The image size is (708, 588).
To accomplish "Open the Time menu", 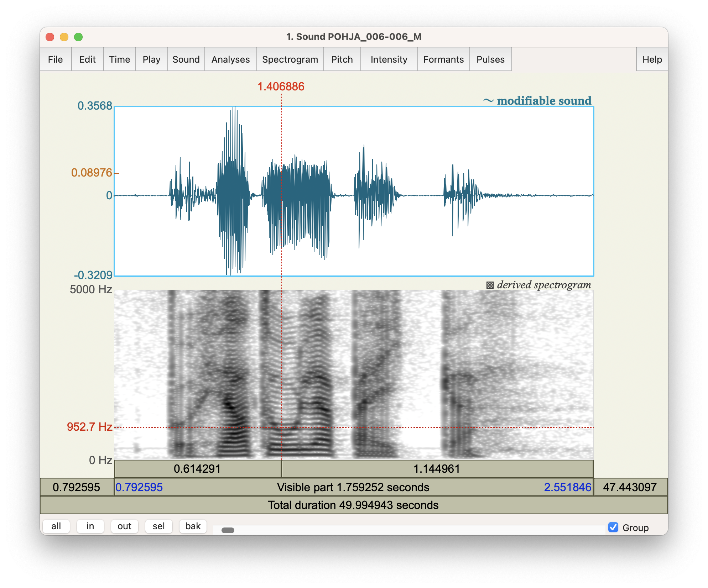I will tap(120, 59).
